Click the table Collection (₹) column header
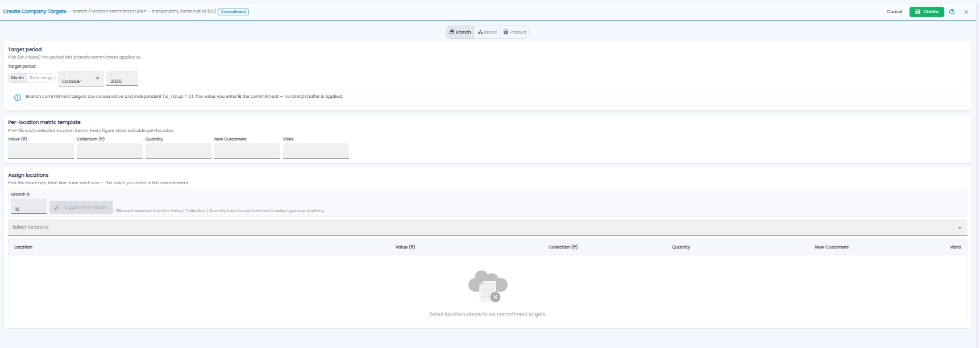Image resolution: width=980 pixels, height=348 pixels. coord(563,247)
